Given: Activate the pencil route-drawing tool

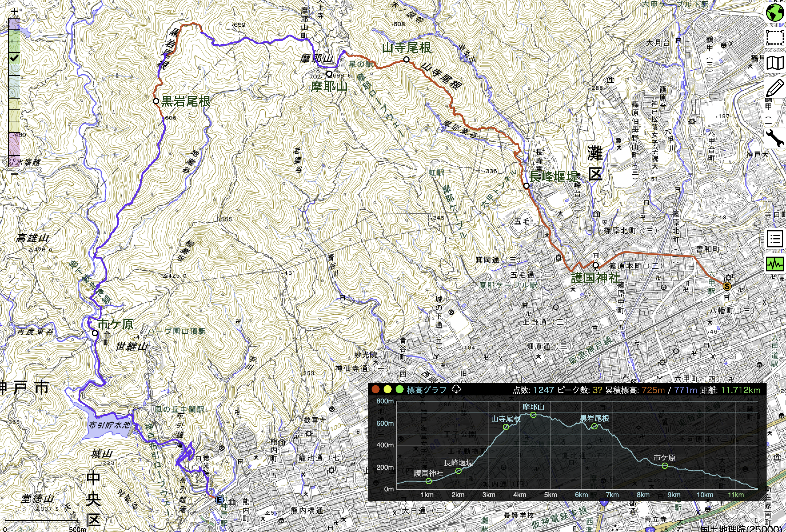Looking at the screenshot, I should point(775,88).
